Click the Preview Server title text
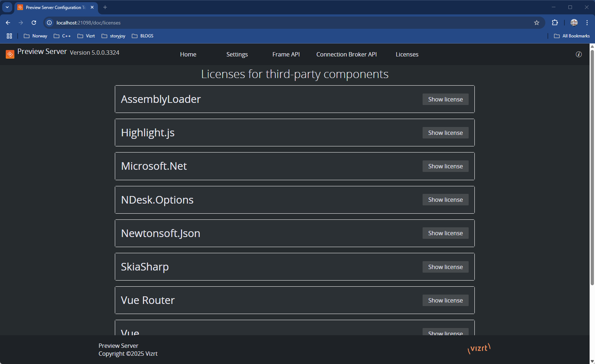 pyautogui.click(x=42, y=51)
